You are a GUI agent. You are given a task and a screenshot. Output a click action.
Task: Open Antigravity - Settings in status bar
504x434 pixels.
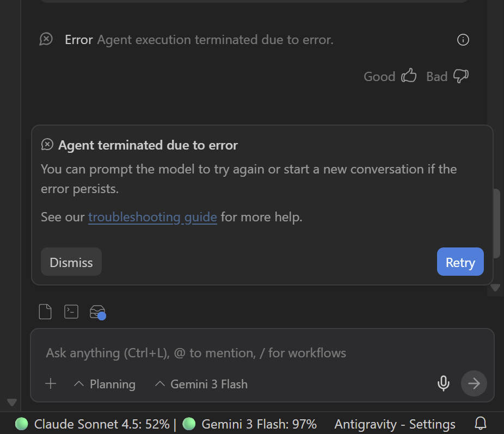(x=395, y=424)
